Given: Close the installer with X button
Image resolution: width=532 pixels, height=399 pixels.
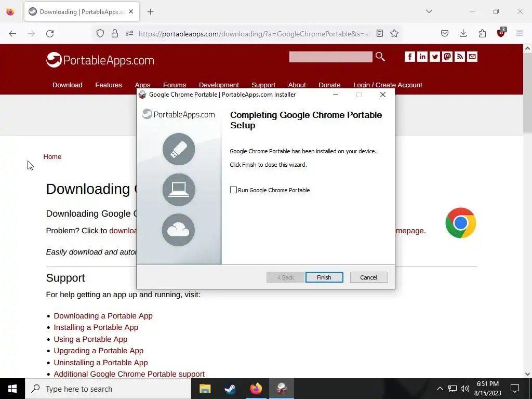Looking at the screenshot, I should pyautogui.click(x=383, y=95).
